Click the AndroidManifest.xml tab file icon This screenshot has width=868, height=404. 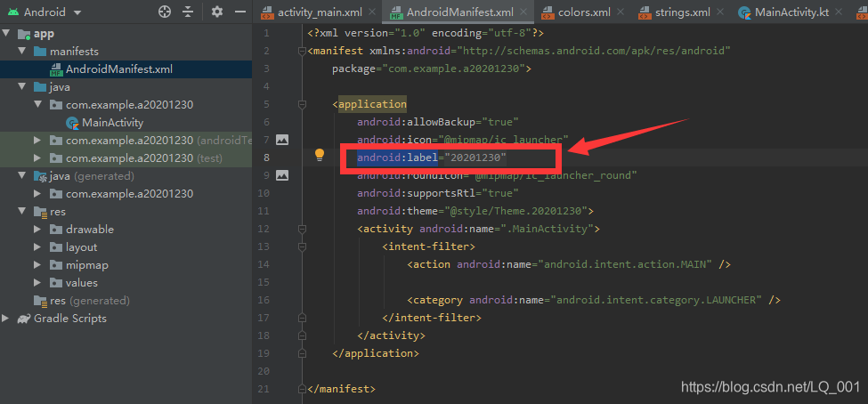point(396,12)
